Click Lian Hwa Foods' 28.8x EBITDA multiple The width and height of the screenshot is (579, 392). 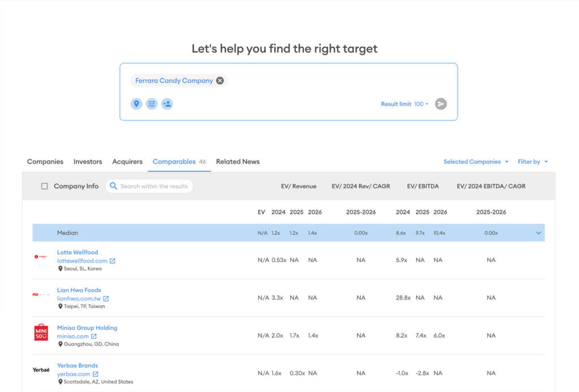[x=403, y=298]
